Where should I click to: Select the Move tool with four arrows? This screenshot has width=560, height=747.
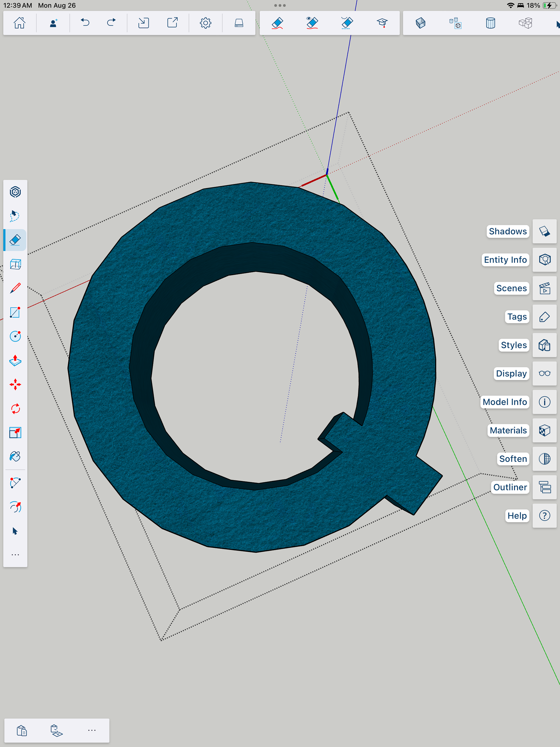[x=15, y=385]
